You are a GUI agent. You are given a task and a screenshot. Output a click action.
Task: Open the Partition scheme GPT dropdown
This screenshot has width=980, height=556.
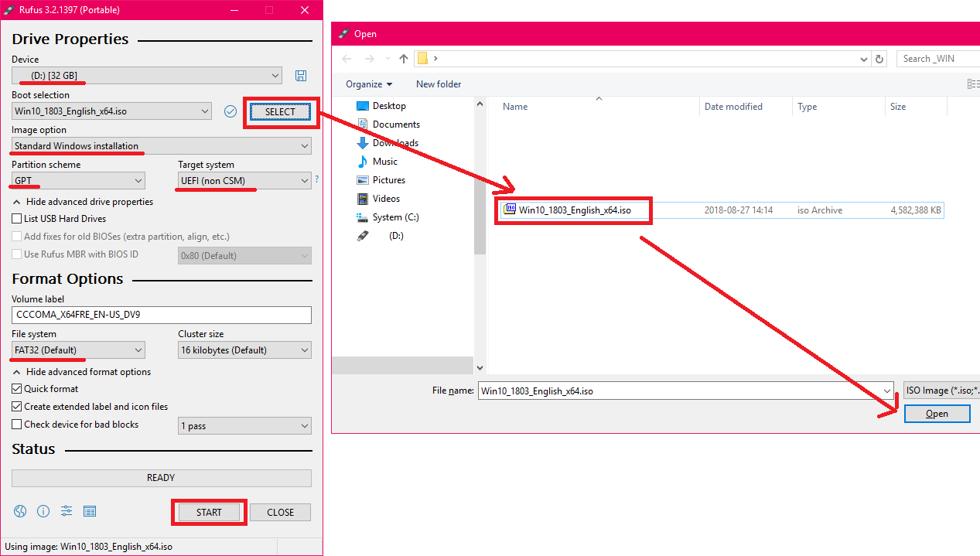coord(78,181)
